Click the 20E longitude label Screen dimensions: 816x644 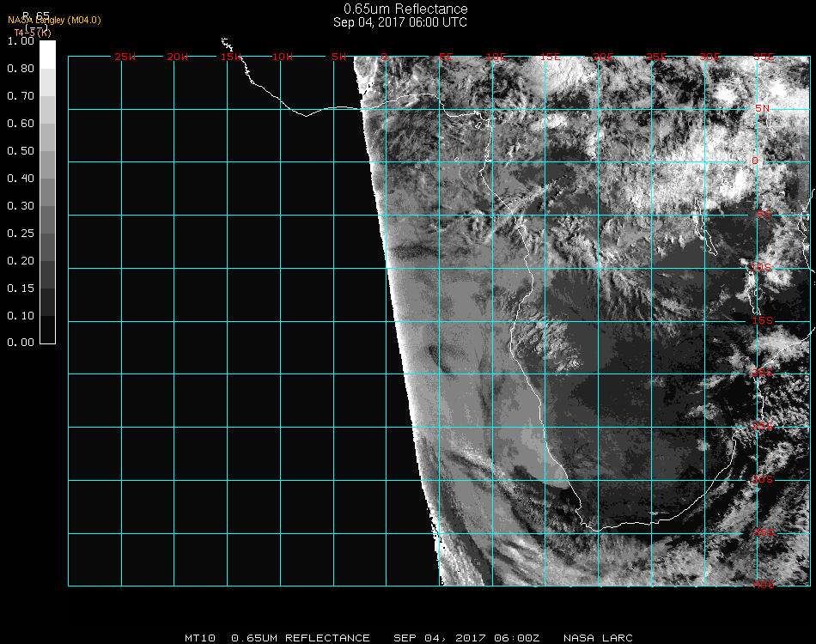(x=604, y=57)
